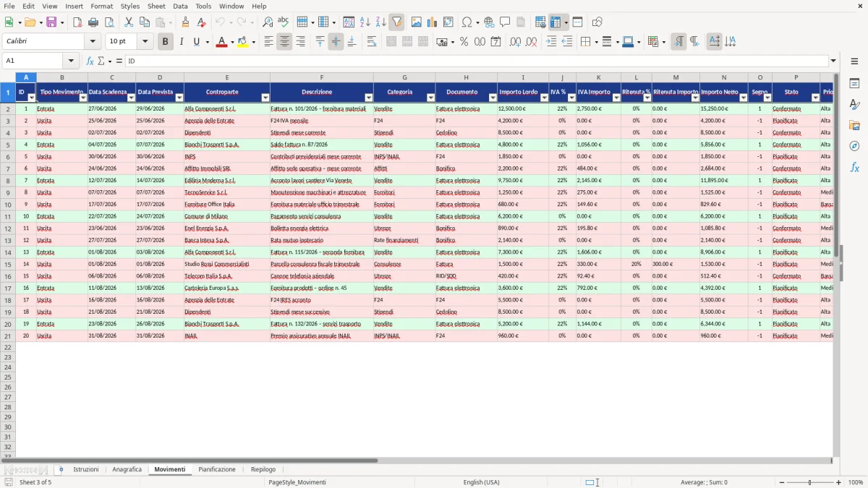This screenshot has height=488, width=868.
Task: Click the Insert Special Character omega icon
Action: (467, 22)
